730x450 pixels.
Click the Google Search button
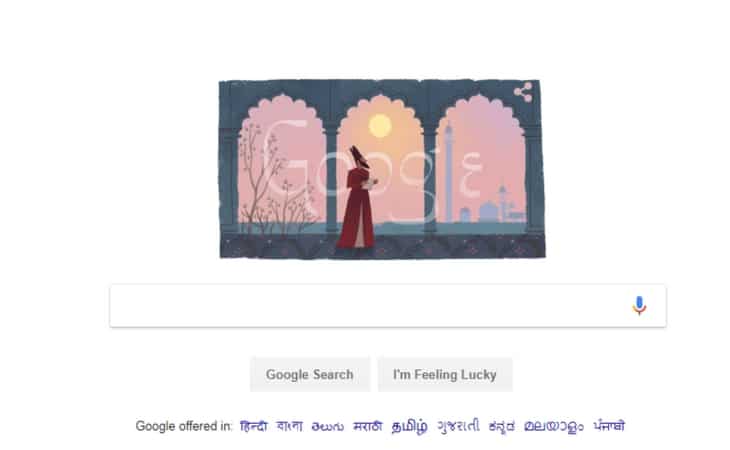310,375
